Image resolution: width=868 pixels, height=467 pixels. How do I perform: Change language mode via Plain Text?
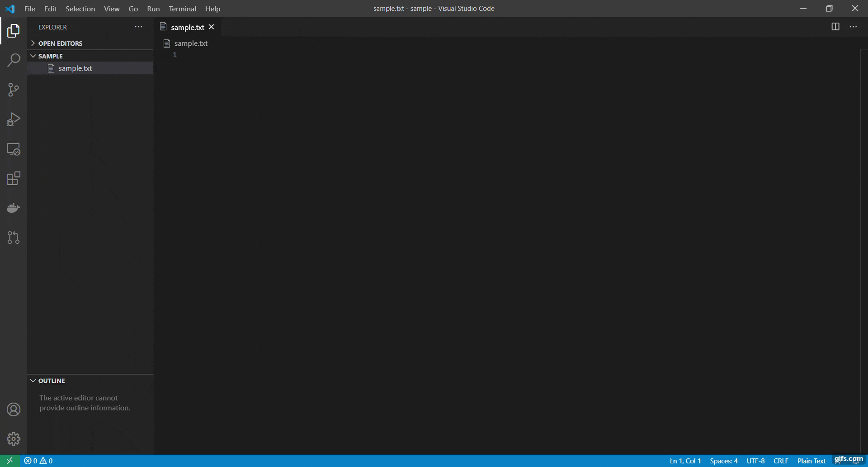(x=811, y=461)
